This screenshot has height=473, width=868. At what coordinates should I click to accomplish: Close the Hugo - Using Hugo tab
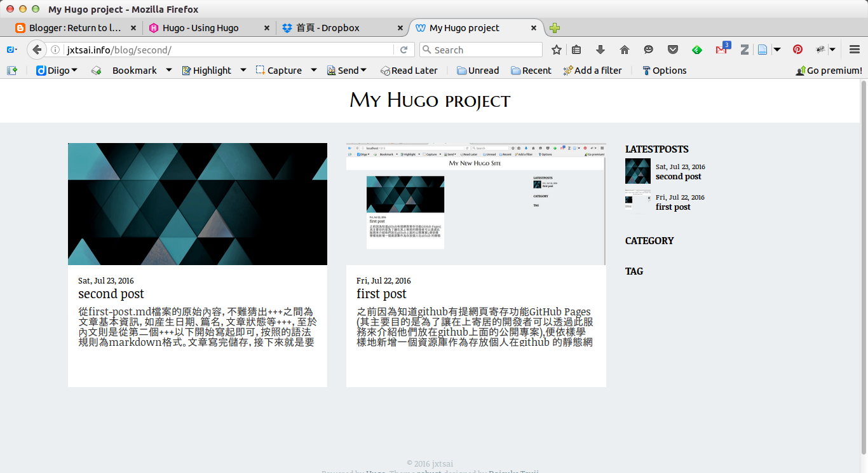click(267, 28)
